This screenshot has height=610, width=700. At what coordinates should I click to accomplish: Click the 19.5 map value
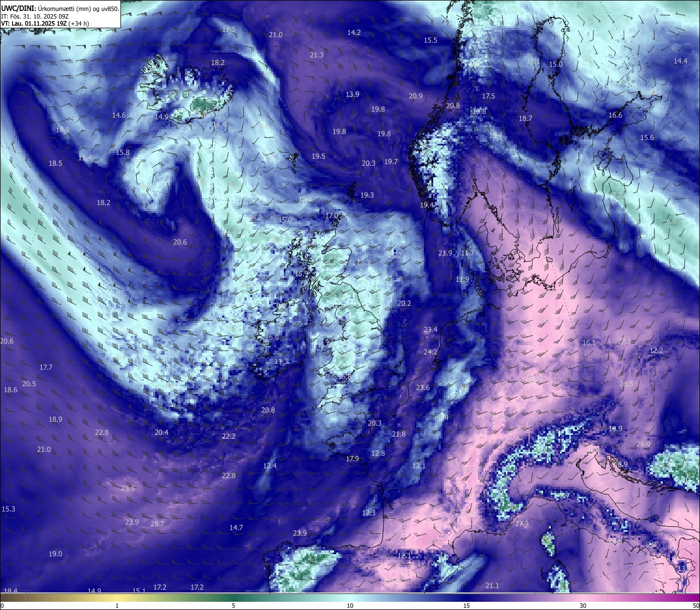(x=318, y=156)
